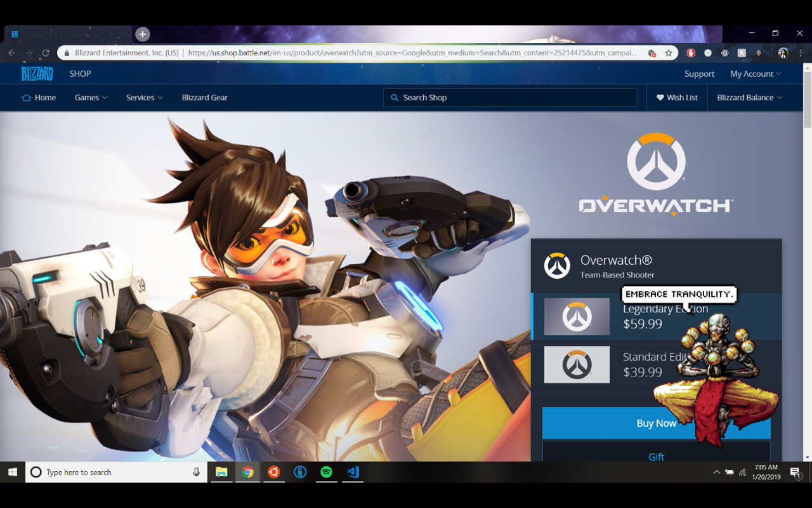812x508 pixels.
Task: Open 1Password from the taskbar
Action: tap(300, 472)
